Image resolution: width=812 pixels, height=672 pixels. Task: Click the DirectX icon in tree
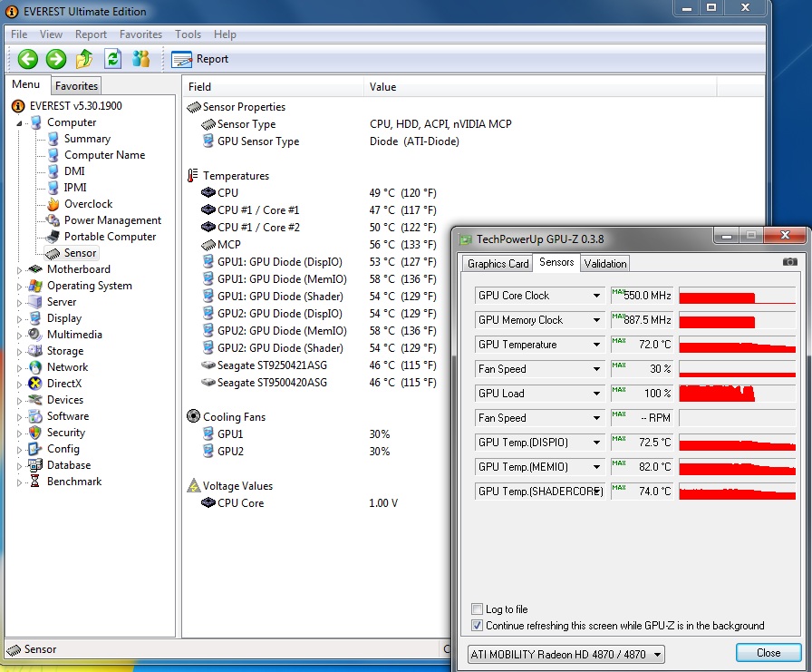[35, 384]
